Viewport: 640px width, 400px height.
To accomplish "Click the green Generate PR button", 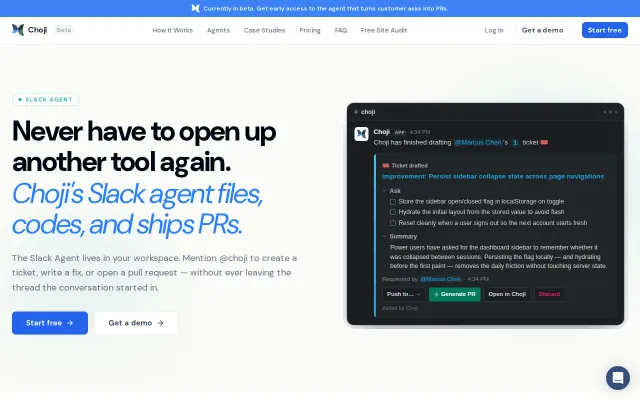I will point(454,294).
